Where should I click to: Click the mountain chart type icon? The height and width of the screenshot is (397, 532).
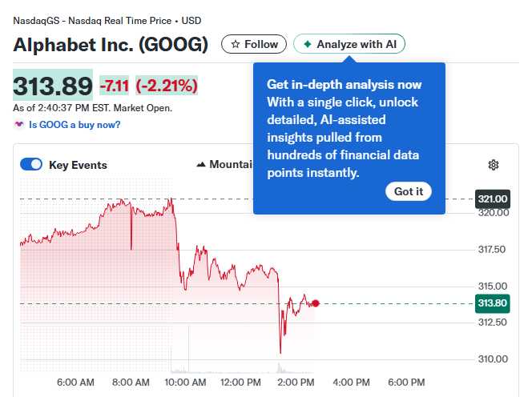[201, 165]
